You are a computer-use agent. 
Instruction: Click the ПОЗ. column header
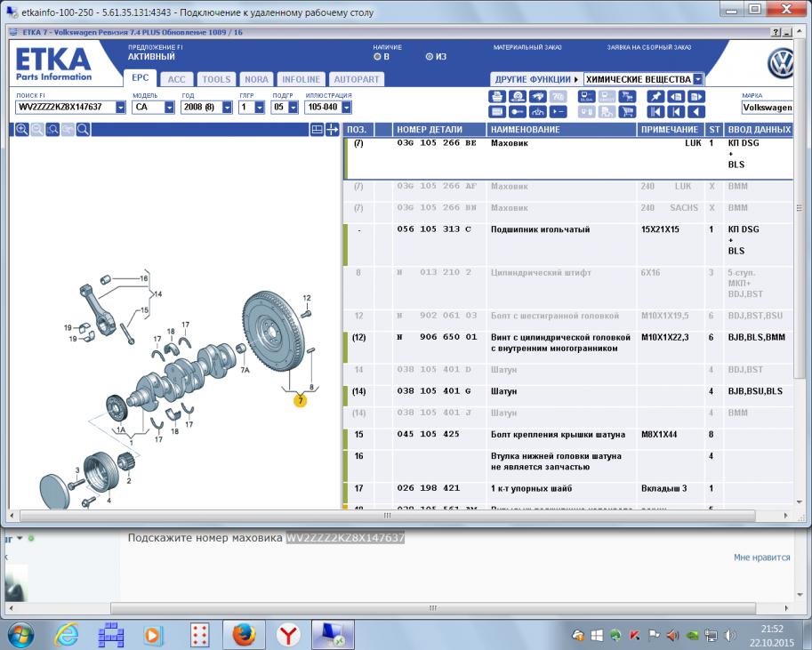pyautogui.click(x=358, y=130)
